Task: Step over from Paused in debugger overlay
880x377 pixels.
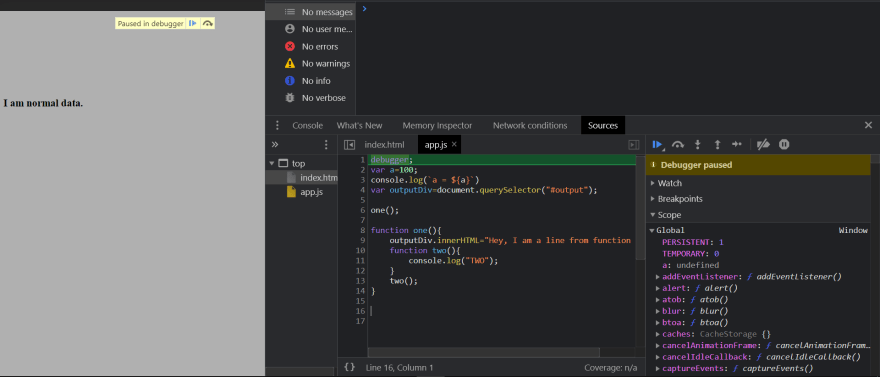Action: (x=208, y=24)
